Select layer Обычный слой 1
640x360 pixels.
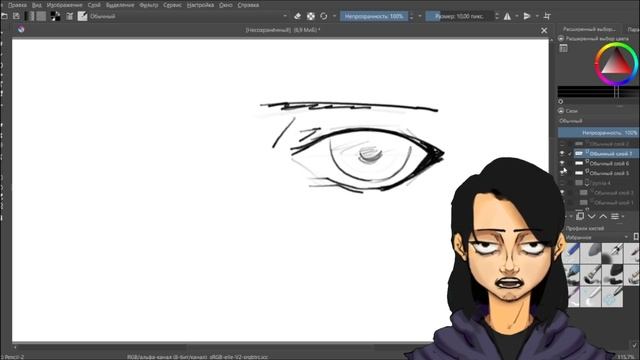[610, 203]
